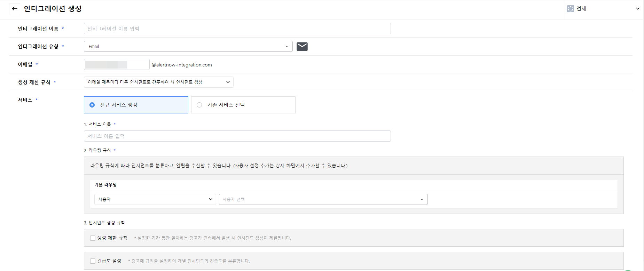Click the email address prefix field
Viewport: 644px width, 271px height.
click(117, 64)
